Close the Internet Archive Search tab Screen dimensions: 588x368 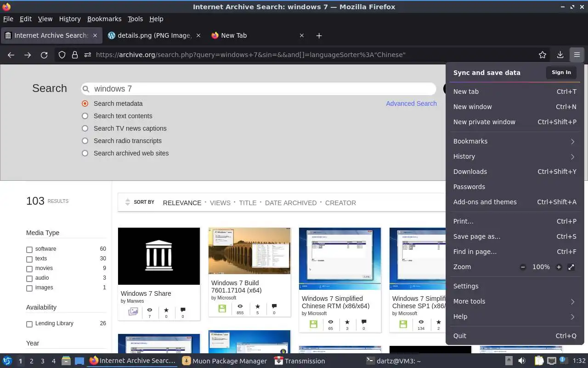pos(95,35)
